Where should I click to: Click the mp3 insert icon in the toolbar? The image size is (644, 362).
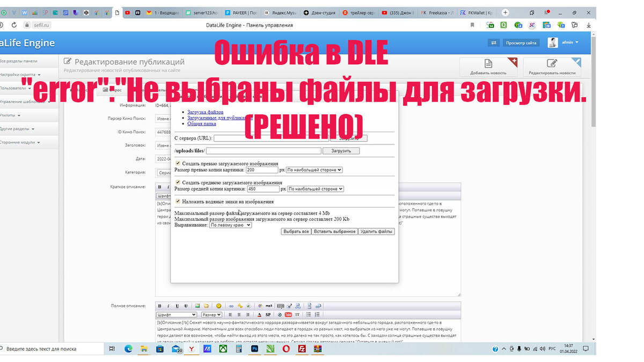tap(268, 306)
